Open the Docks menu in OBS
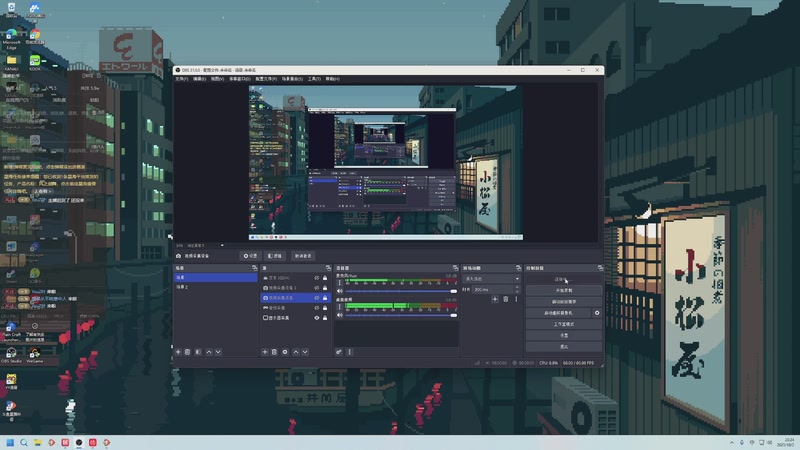This screenshot has width=800, height=450. click(239, 79)
